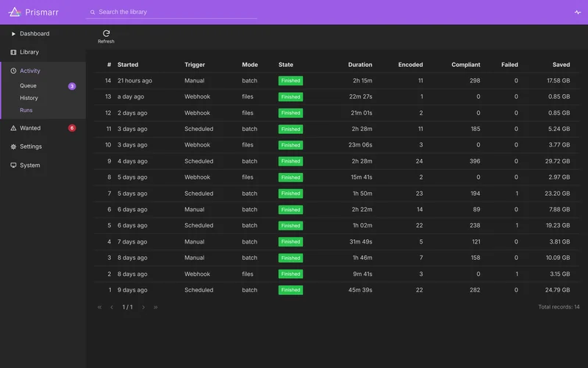Click duration '15m 41s' cell
This screenshot has width=588, height=368.
(x=362, y=177)
